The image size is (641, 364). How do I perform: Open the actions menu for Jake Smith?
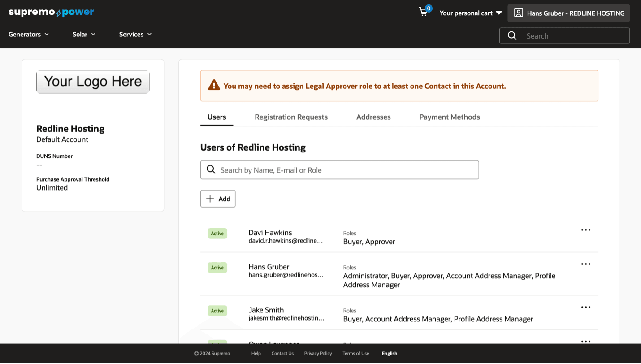pos(585,307)
